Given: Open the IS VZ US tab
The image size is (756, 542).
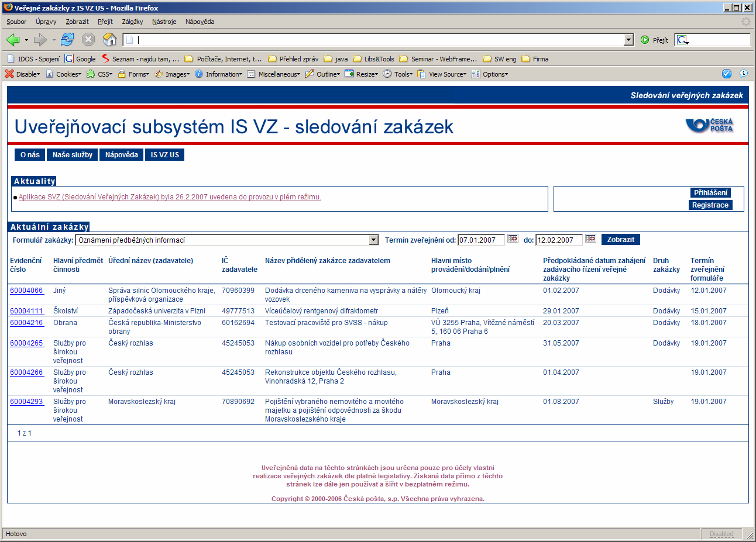Looking at the screenshot, I should coord(165,155).
